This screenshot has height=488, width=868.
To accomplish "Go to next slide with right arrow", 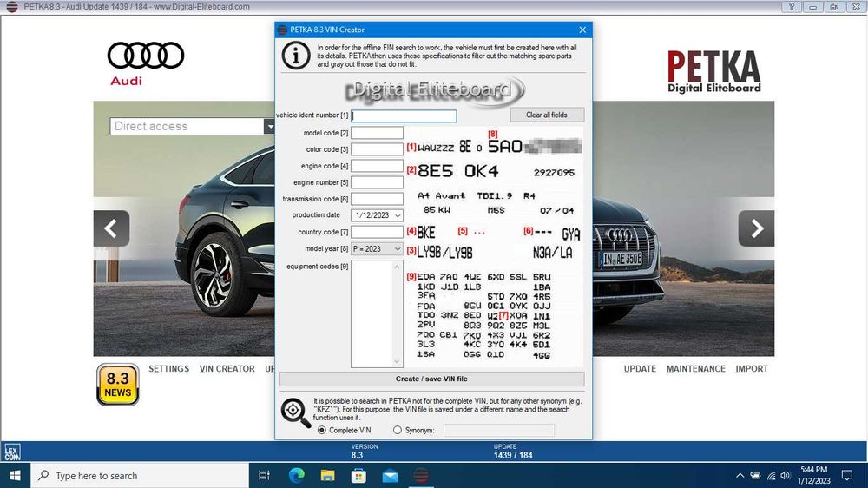I will (756, 228).
